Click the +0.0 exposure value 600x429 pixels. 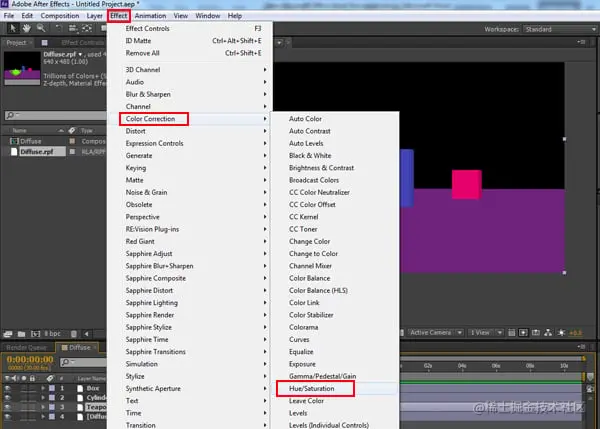pyautogui.click(x=575, y=333)
